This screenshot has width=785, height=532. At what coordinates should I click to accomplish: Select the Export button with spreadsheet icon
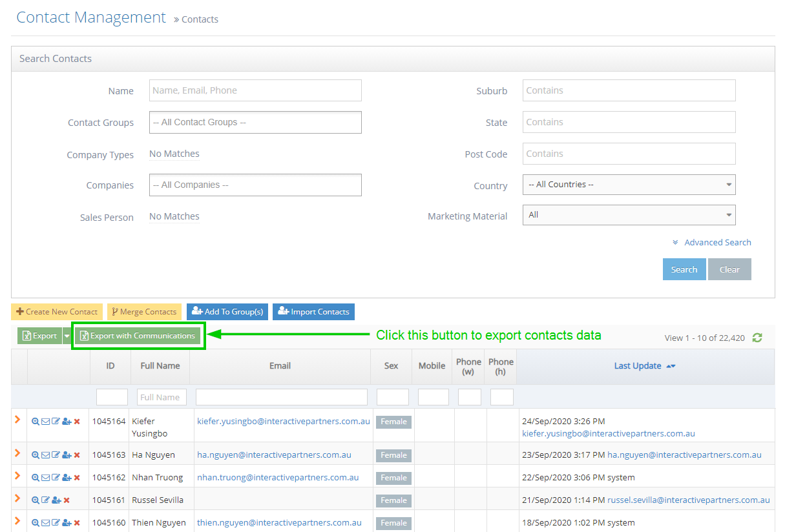39,335
